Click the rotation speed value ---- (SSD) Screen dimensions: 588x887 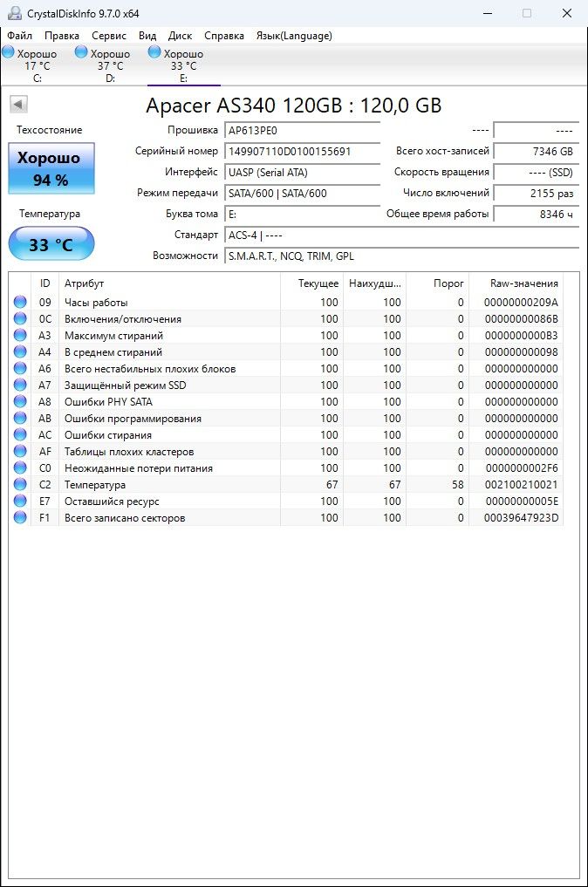[536, 172]
